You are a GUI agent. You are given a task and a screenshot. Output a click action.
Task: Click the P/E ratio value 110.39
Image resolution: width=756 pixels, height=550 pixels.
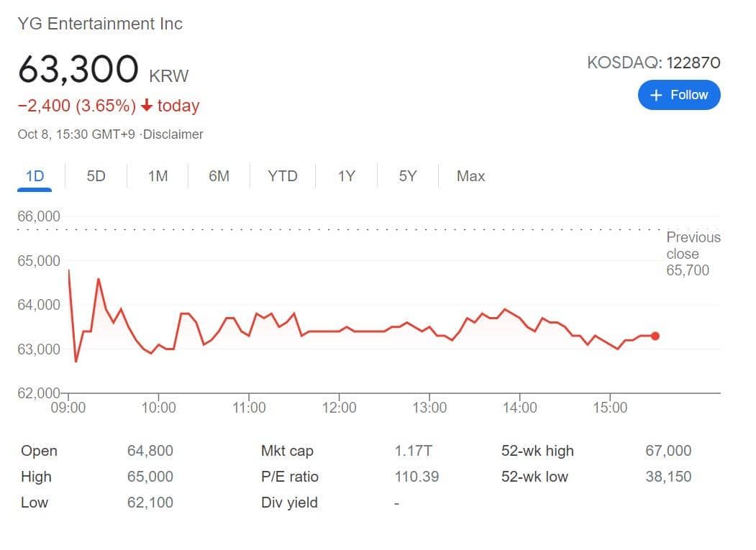click(416, 477)
